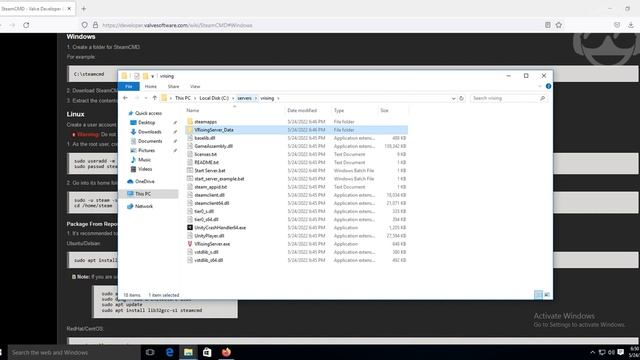
Task: Go up one folder level arrow
Action: click(155, 98)
